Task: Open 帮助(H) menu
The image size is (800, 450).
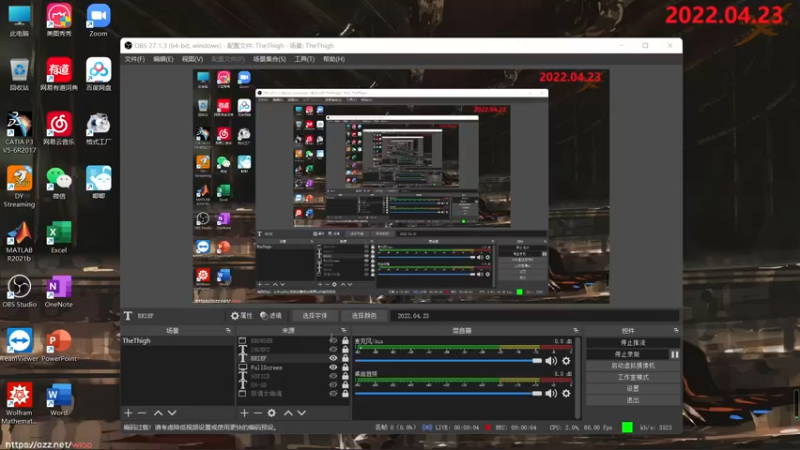Action: click(334, 59)
